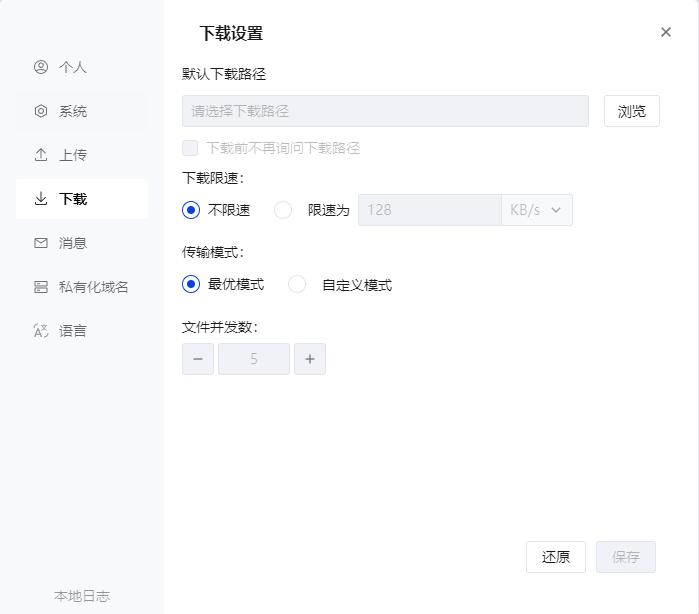This screenshot has height=614, width=699.
Task: Click the 浏览 browse button
Action: tap(632, 111)
